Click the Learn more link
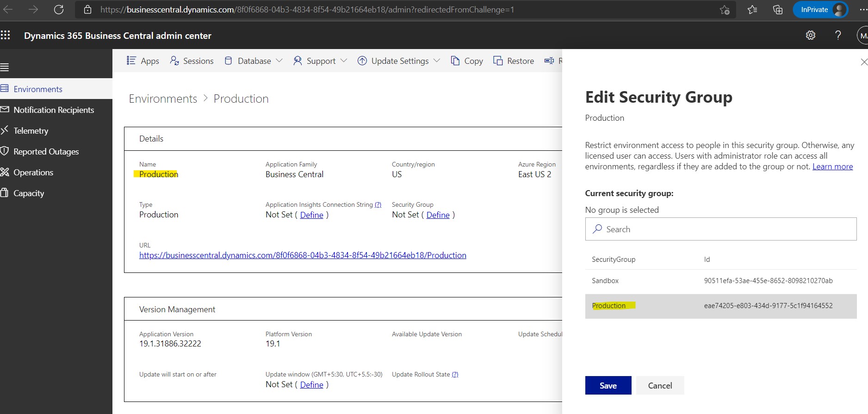Image resolution: width=868 pixels, height=414 pixels. (832, 167)
